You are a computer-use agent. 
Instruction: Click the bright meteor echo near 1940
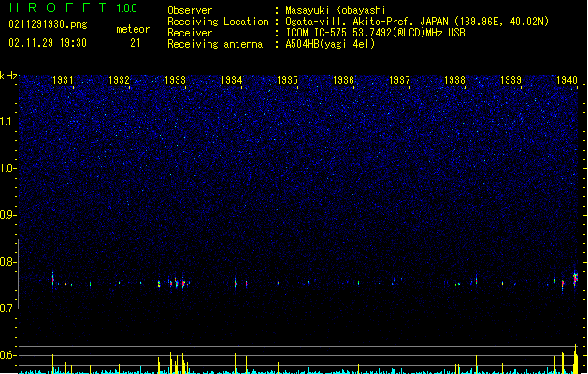(x=575, y=279)
